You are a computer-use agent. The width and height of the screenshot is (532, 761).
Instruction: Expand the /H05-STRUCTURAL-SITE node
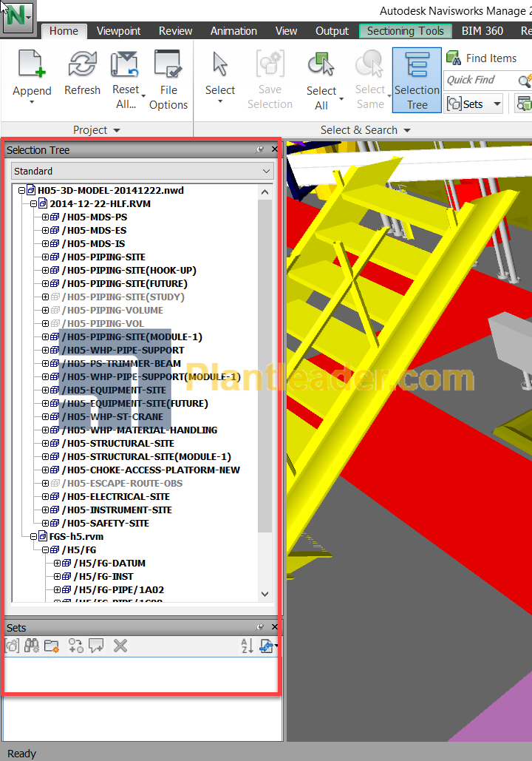(x=45, y=443)
